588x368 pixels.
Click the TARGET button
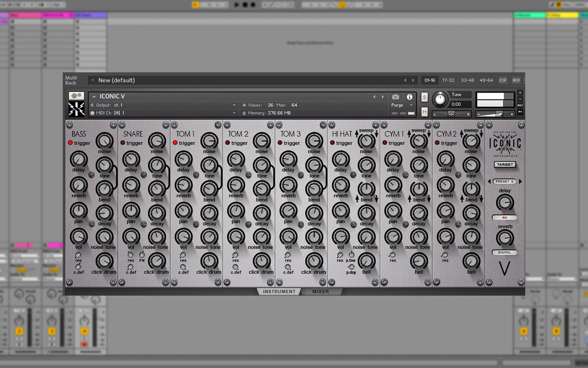coord(505,164)
